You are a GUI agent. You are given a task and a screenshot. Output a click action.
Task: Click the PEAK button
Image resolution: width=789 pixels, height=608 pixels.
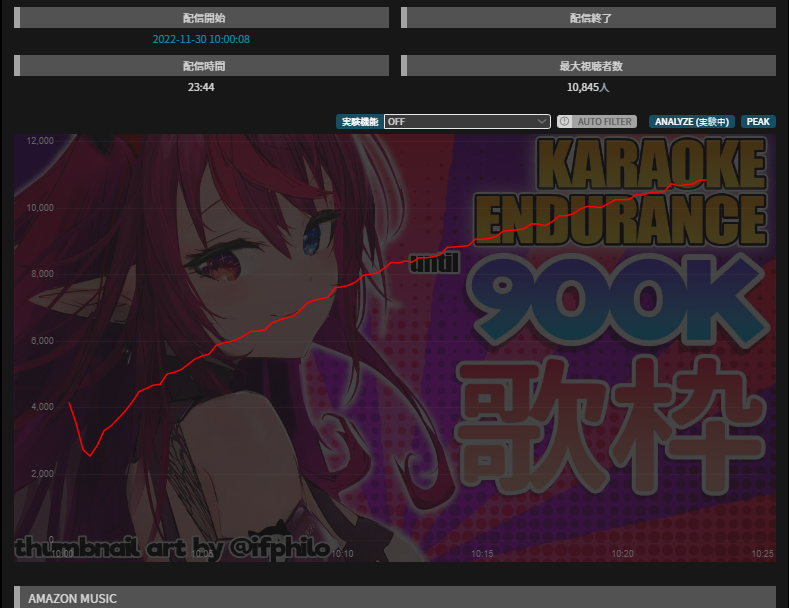click(758, 121)
